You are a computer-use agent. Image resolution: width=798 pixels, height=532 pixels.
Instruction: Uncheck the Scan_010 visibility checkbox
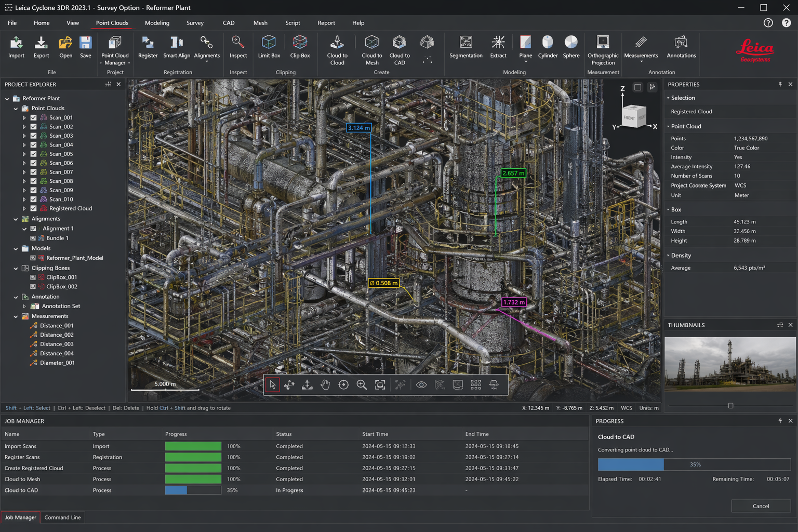pyautogui.click(x=33, y=199)
